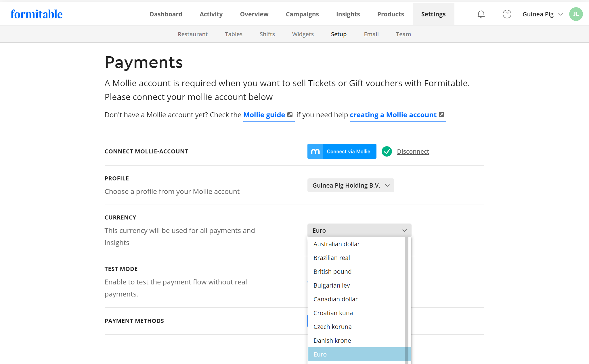Open the Insights tab

(348, 14)
